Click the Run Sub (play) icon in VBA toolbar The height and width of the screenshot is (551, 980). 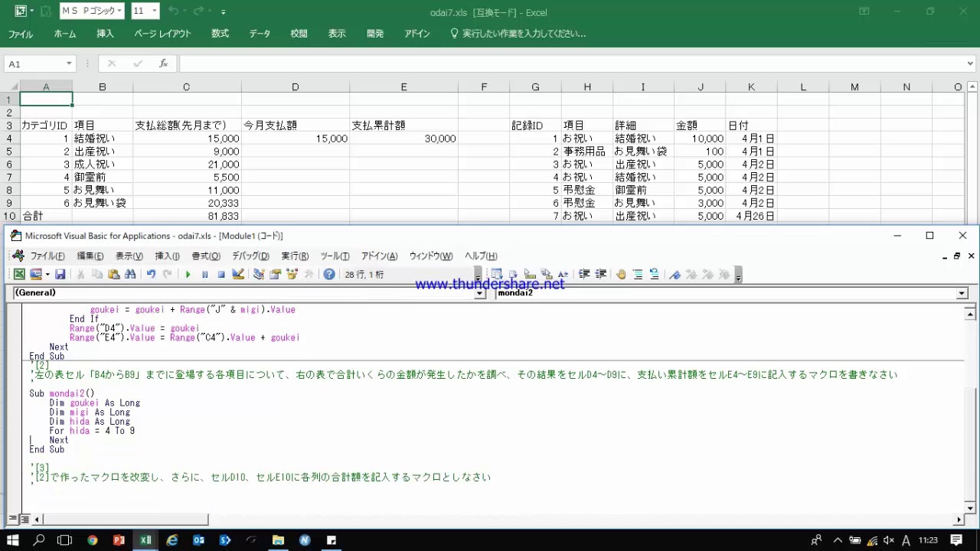[x=188, y=274]
